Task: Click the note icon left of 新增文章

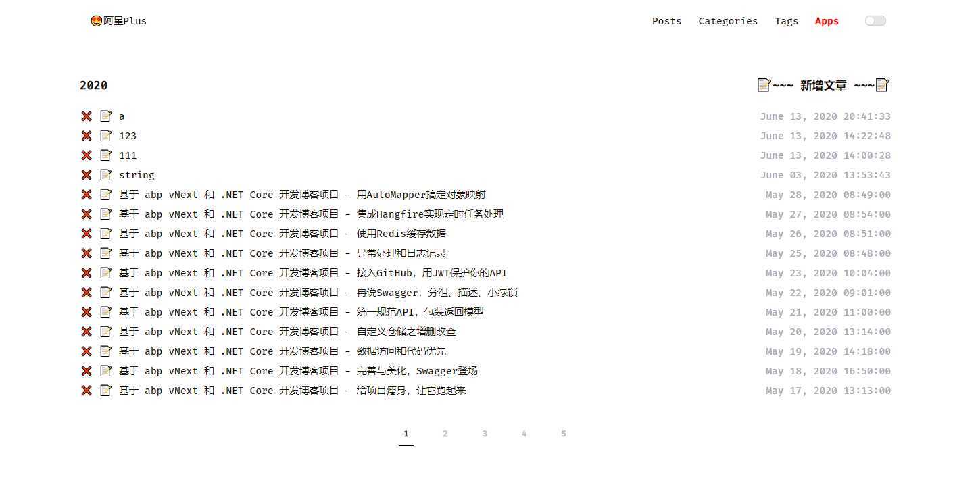Action: [764, 84]
